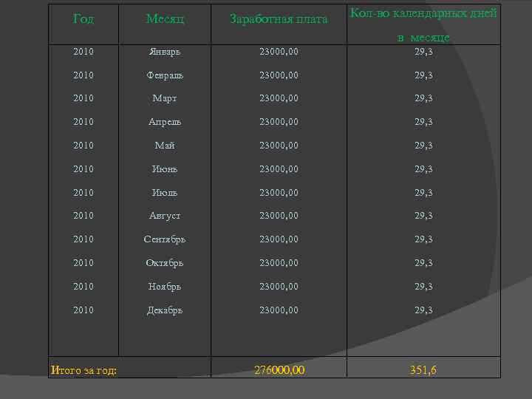Image resolution: width=532 pixels, height=399 pixels.
Task: Click the year 2010 in the Ноябрь row
Action: tap(83, 287)
